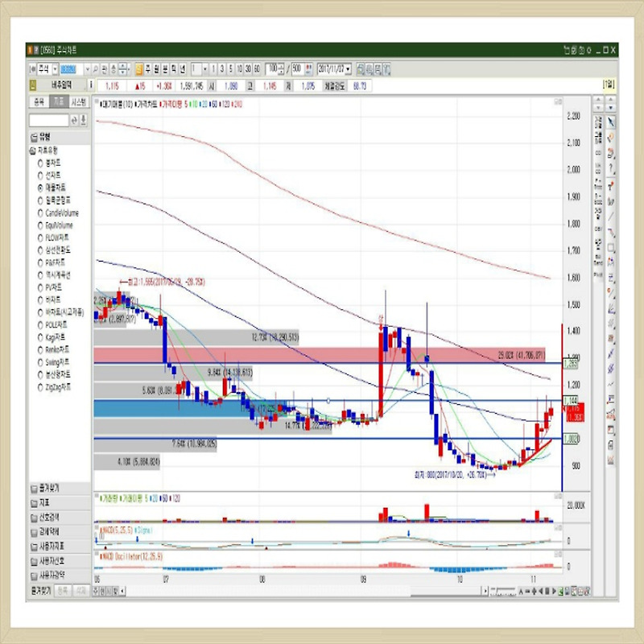Image resolution: width=644 pixels, height=644 pixels.
Task: Choose the daily (일) period button
Action: [139, 69]
